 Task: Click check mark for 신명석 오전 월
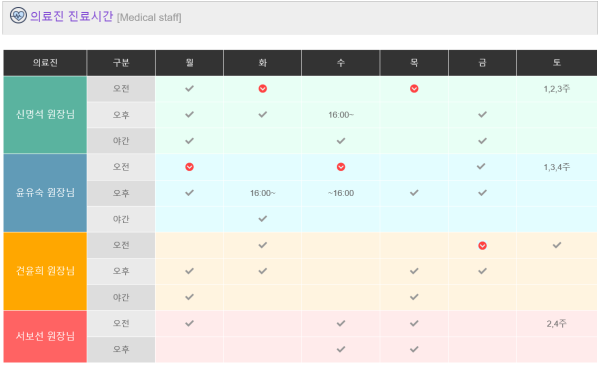[x=189, y=88]
